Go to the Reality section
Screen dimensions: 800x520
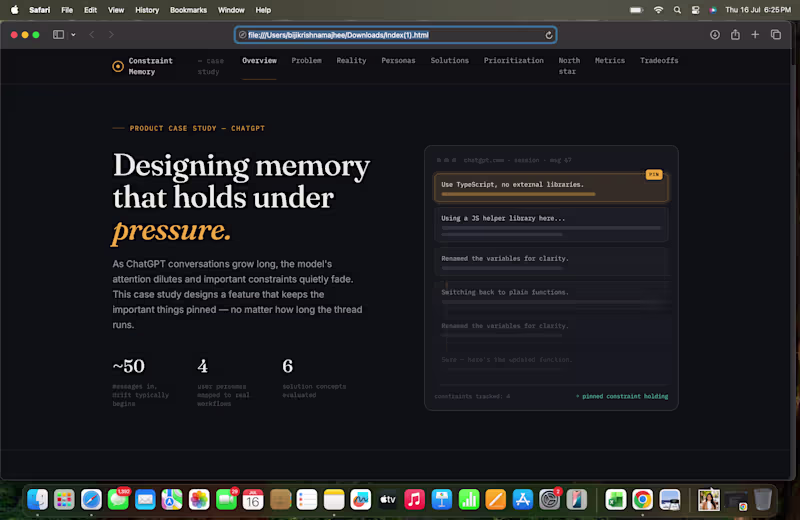351,60
